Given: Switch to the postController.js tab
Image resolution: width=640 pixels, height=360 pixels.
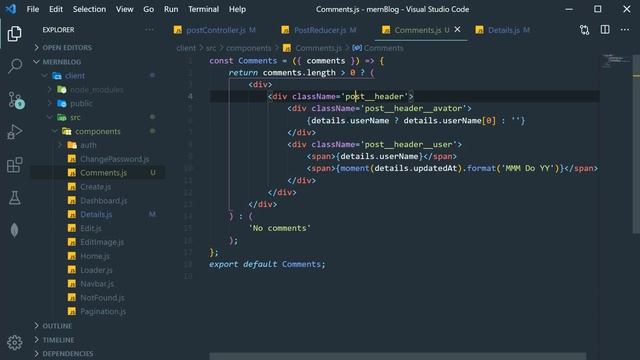Looking at the screenshot, I should pyautogui.click(x=215, y=30).
